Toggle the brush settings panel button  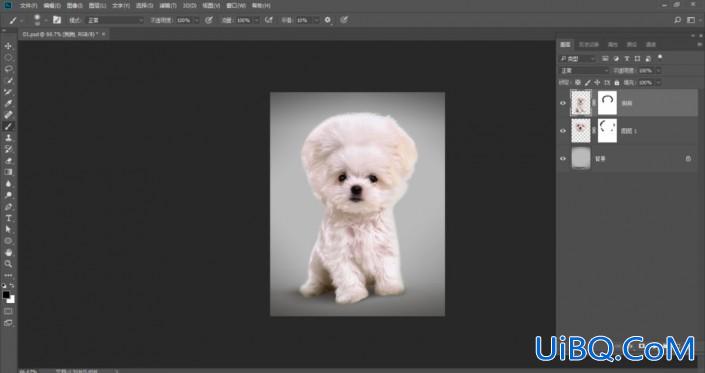(x=57, y=20)
